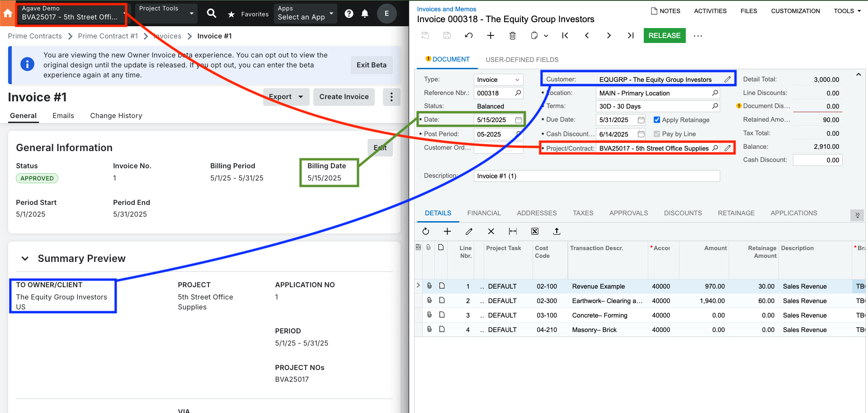The width and height of the screenshot is (868, 413).
Task: Click the edit pencil beside Customer field
Action: [x=727, y=79]
